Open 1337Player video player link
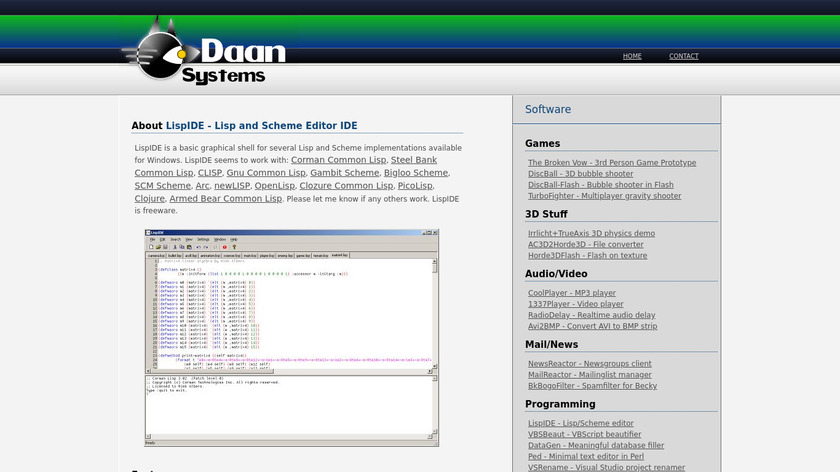The image size is (840, 472). pos(575,304)
